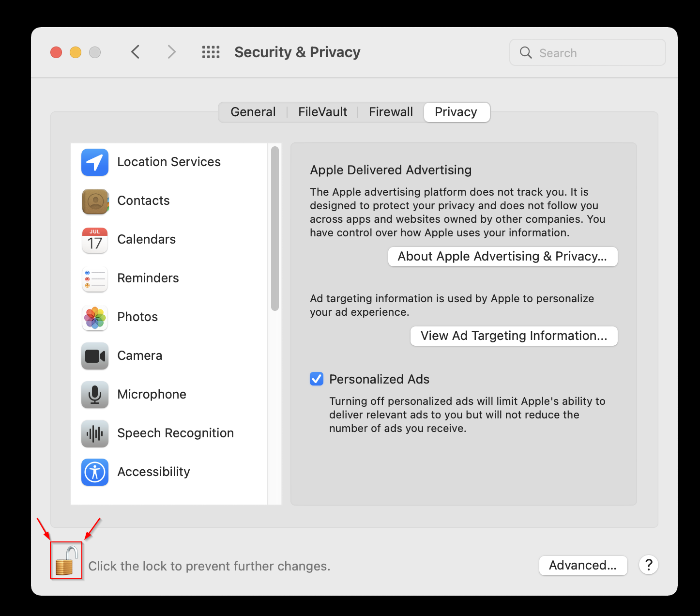Select the Camera icon

tap(95, 356)
